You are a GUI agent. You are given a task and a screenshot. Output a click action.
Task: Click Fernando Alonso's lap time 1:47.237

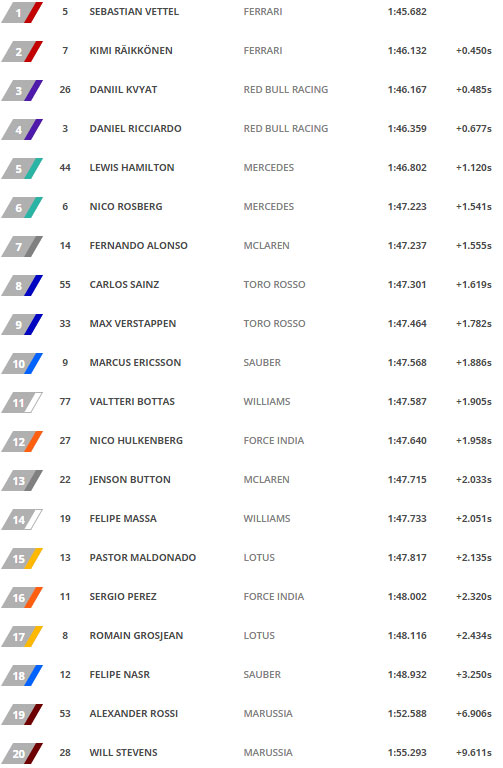(x=407, y=246)
